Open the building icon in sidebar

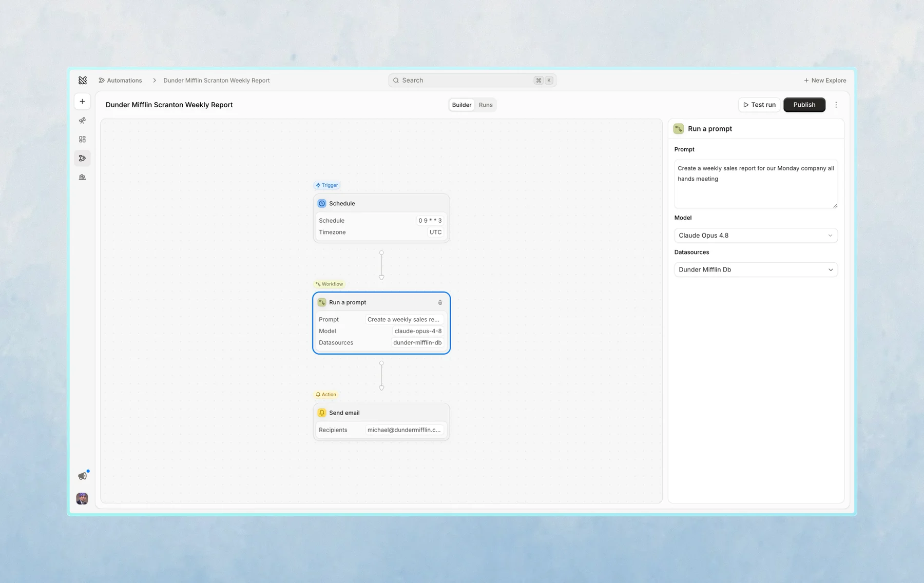[x=82, y=178]
